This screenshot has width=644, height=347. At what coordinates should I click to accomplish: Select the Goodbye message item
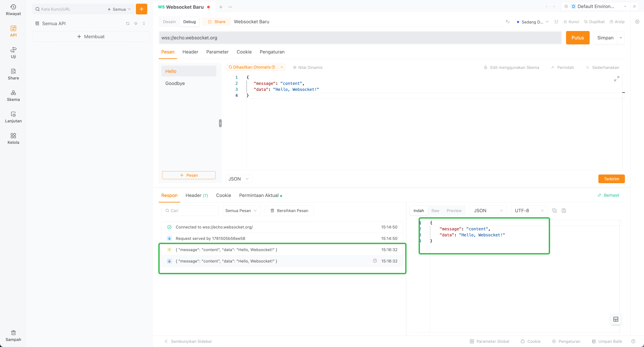point(189,83)
